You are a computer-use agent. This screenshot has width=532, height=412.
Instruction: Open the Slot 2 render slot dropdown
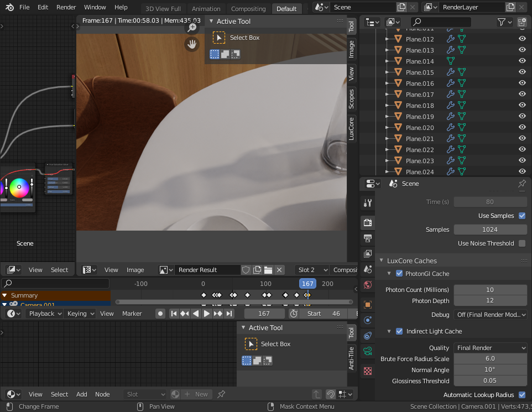click(311, 270)
